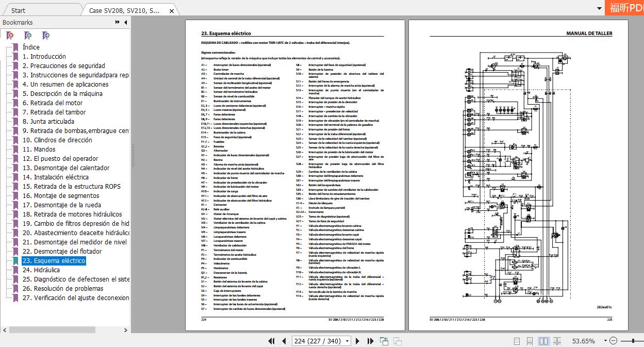Switch to the Start tab
The width and height of the screenshot is (644, 347).
18,10
